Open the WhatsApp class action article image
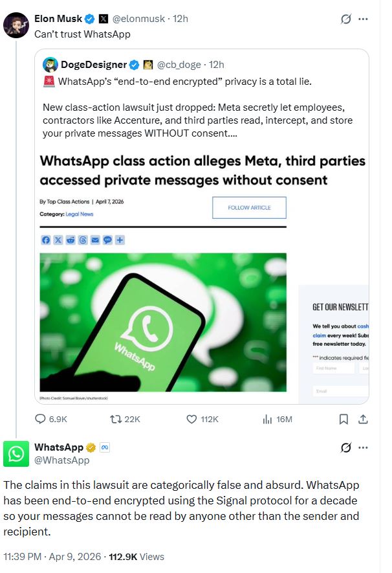This screenshot has height=573, width=392. coord(163,322)
